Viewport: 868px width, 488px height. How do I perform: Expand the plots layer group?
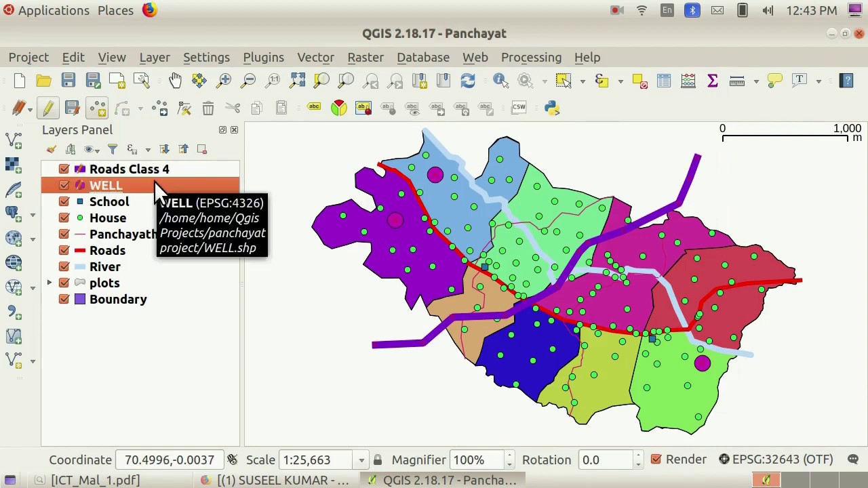[x=49, y=283]
